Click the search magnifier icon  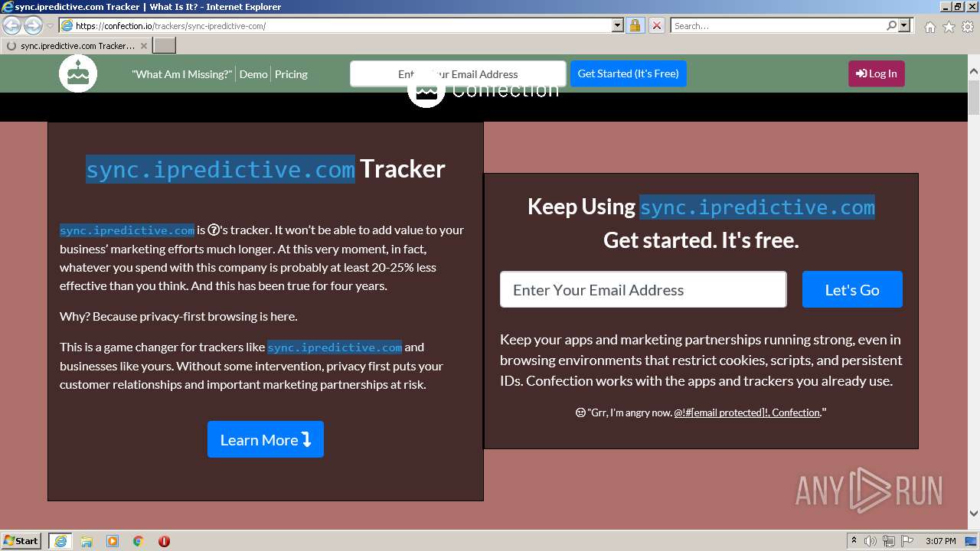(891, 25)
